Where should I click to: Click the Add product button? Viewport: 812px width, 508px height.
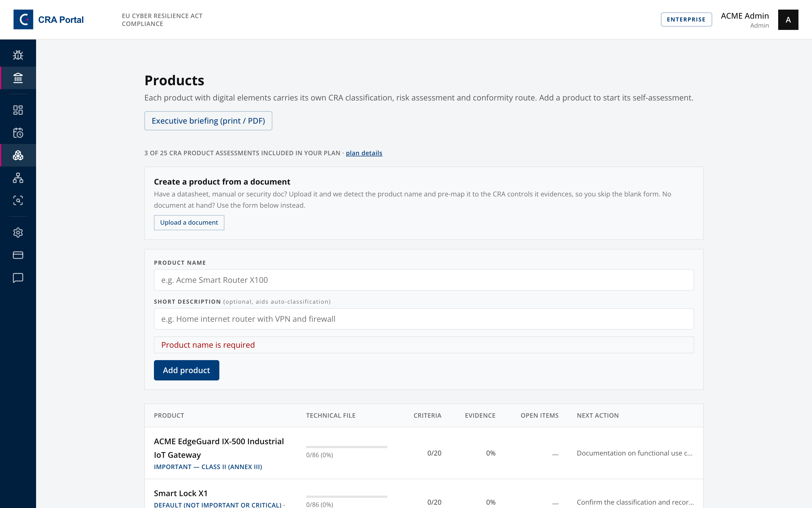point(186,370)
